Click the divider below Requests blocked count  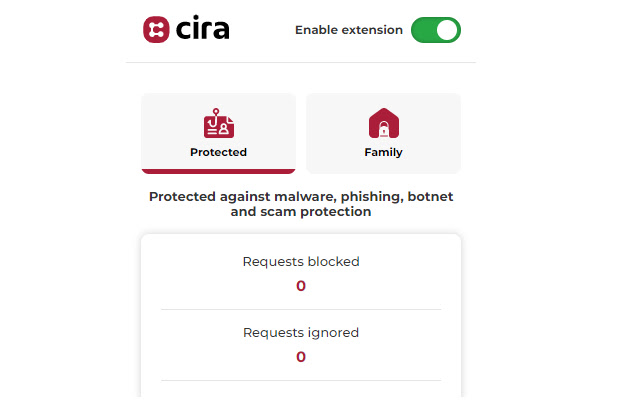click(301, 310)
